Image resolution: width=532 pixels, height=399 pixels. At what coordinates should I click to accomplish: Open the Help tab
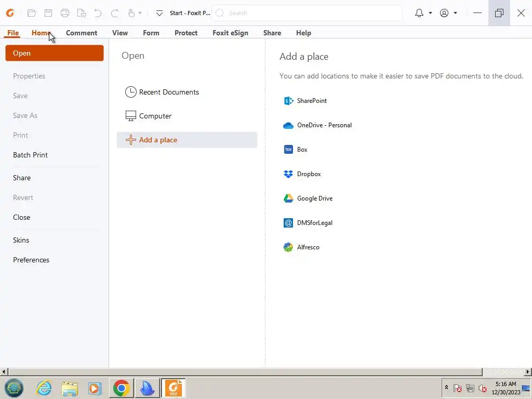(303, 33)
